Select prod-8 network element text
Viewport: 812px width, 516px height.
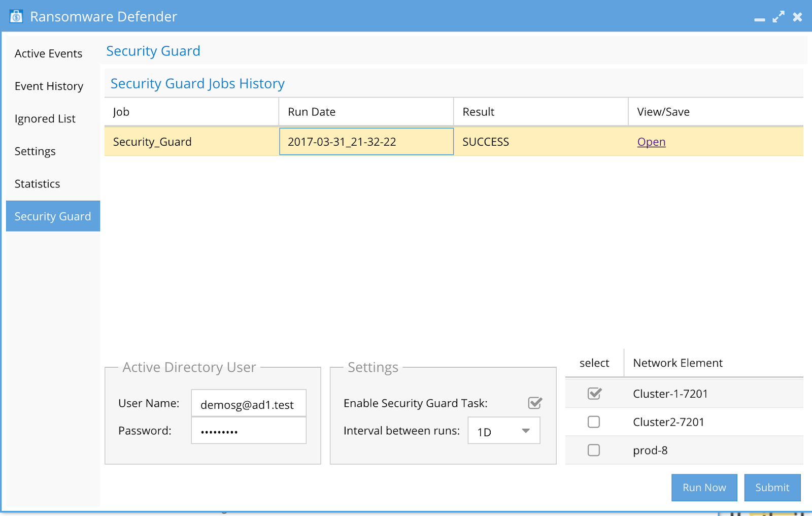[x=650, y=450]
